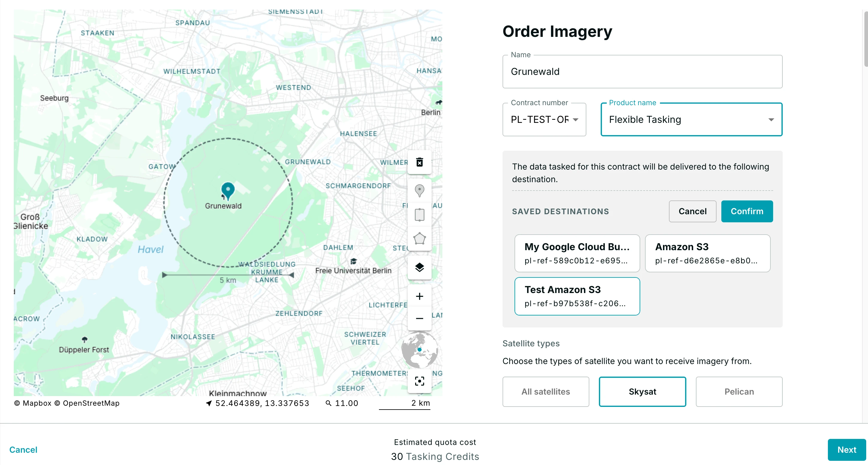Zoom out on the map

[420, 318]
